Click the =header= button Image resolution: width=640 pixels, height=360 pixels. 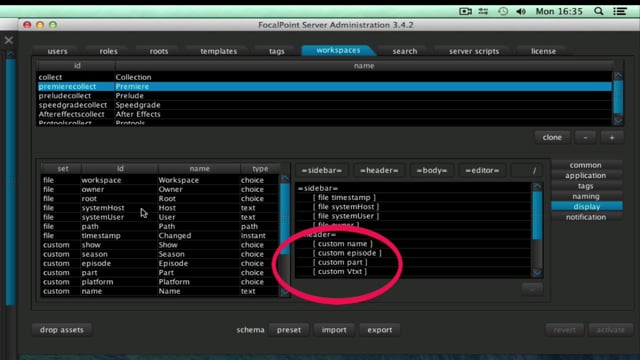379,170
